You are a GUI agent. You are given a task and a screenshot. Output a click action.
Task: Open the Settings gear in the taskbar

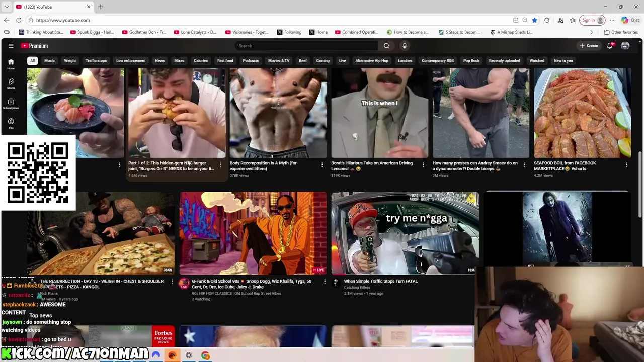[x=189, y=355]
